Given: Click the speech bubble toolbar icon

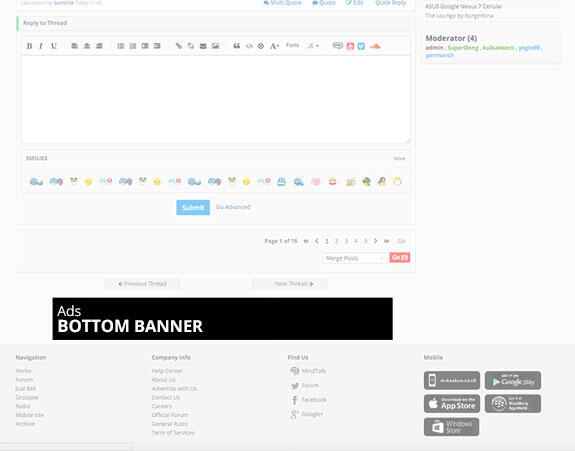Looking at the screenshot, I should pos(337,45).
